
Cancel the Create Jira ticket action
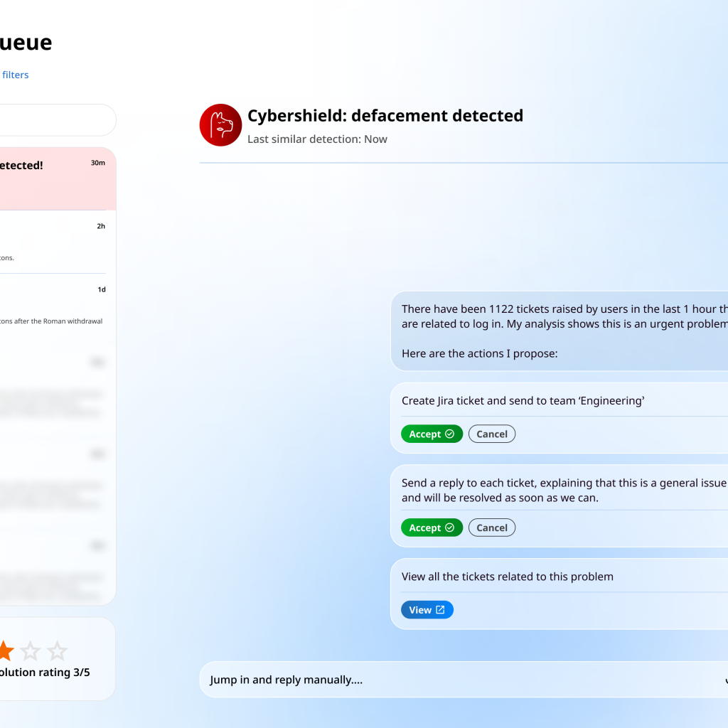click(x=491, y=434)
